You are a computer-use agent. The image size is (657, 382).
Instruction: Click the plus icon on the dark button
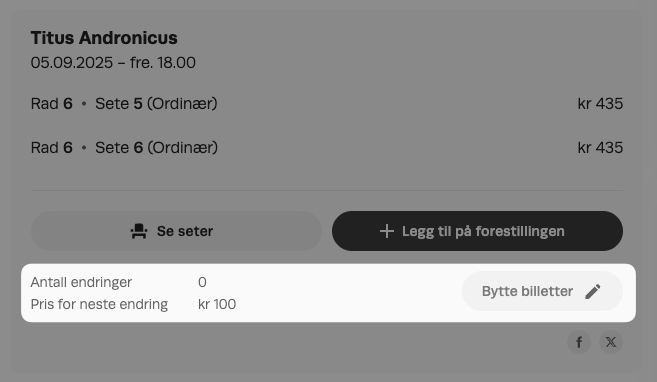coord(387,231)
